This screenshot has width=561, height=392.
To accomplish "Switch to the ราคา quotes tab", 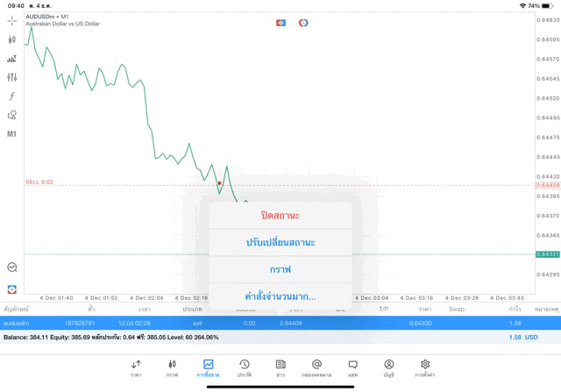I will pos(136,367).
